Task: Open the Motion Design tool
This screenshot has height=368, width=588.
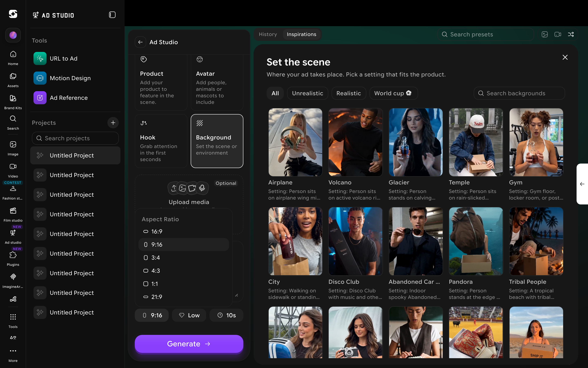Action: point(75,78)
